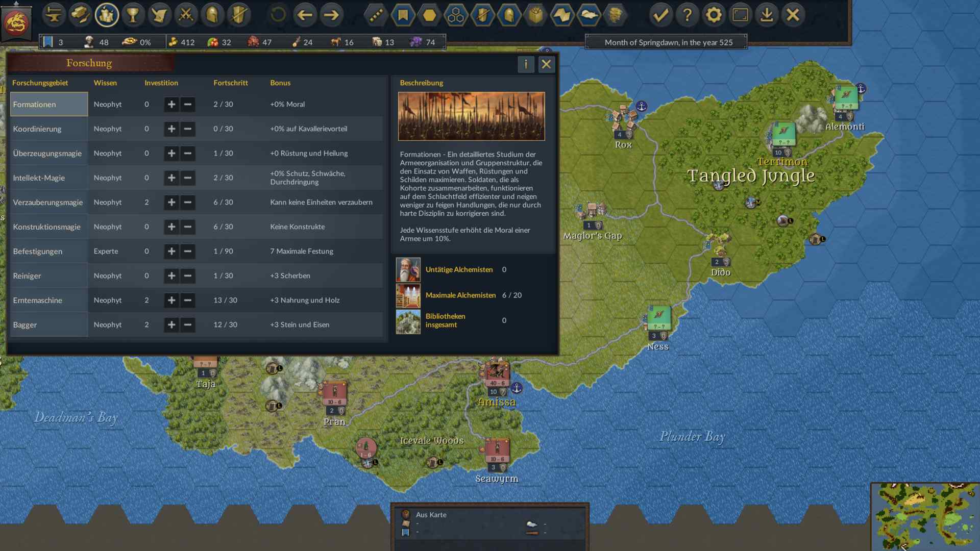Image resolution: width=980 pixels, height=551 pixels.
Task: Click the Formationen description image
Action: tap(471, 116)
